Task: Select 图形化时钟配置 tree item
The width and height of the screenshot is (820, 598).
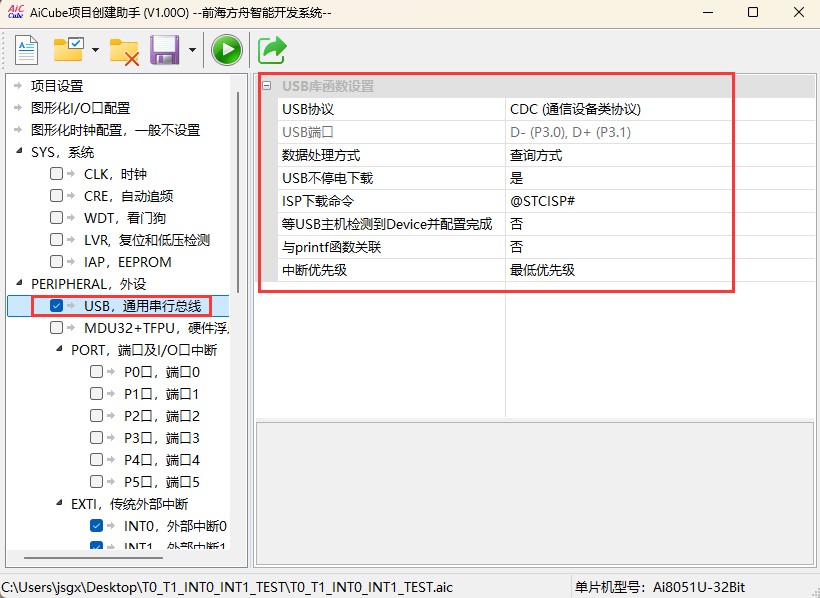Action: 116,130
